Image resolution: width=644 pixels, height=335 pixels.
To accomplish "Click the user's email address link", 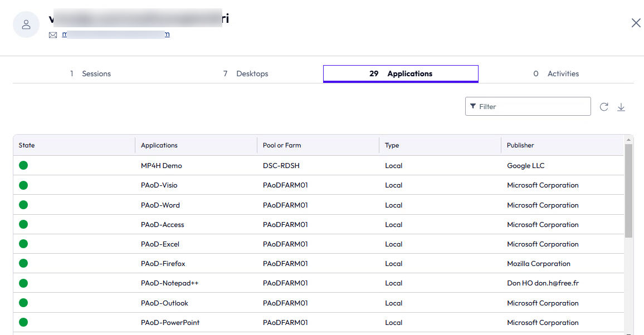I will [116, 35].
